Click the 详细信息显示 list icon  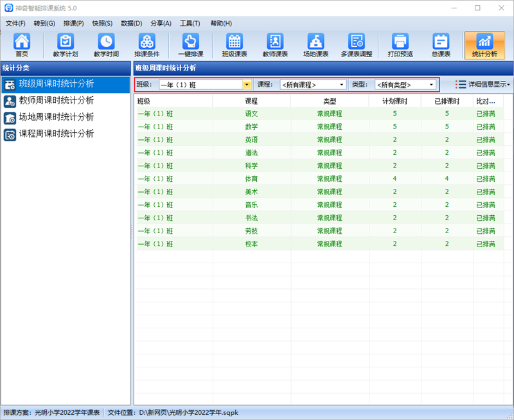(x=461, y=85)
